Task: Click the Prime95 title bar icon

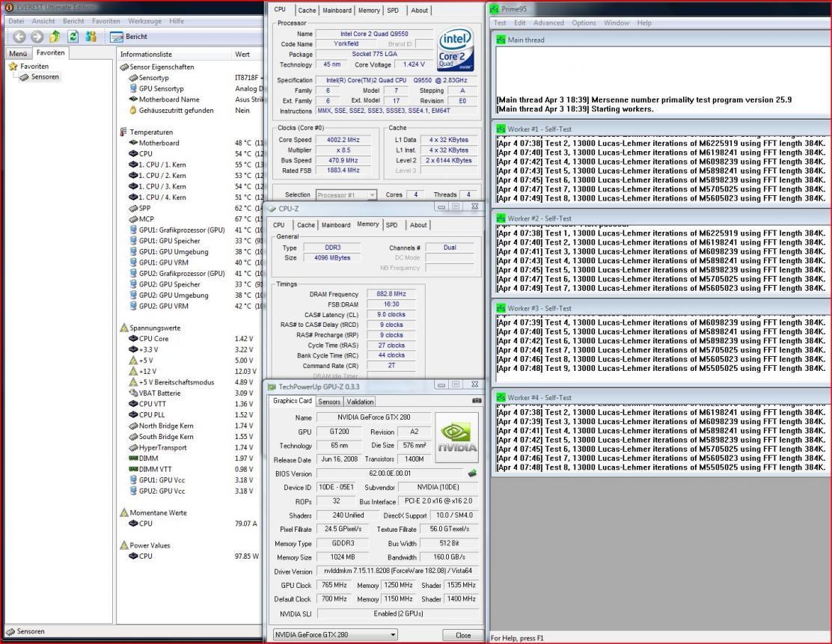Action: click(x=495, y=9)
